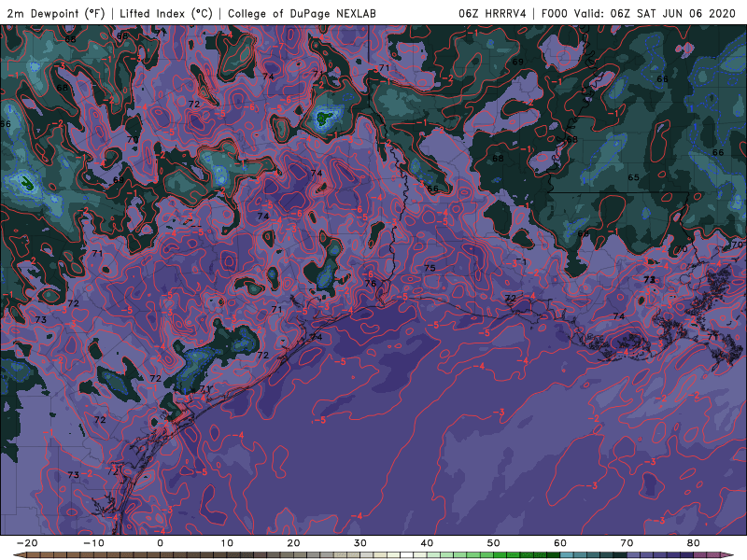This screenshot has width=747, height=560.
Task: Click the "06Z HRRRV4" model run label
Action: tap(492, 13)
